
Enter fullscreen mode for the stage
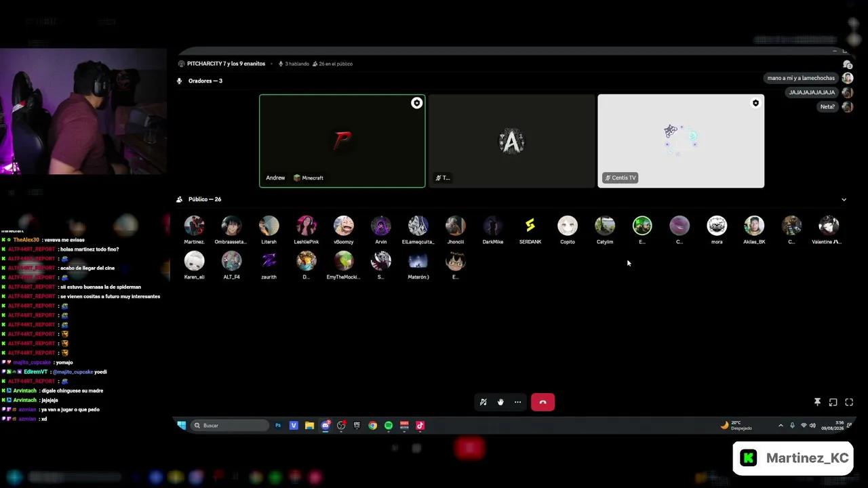click(x=849, y=402)
